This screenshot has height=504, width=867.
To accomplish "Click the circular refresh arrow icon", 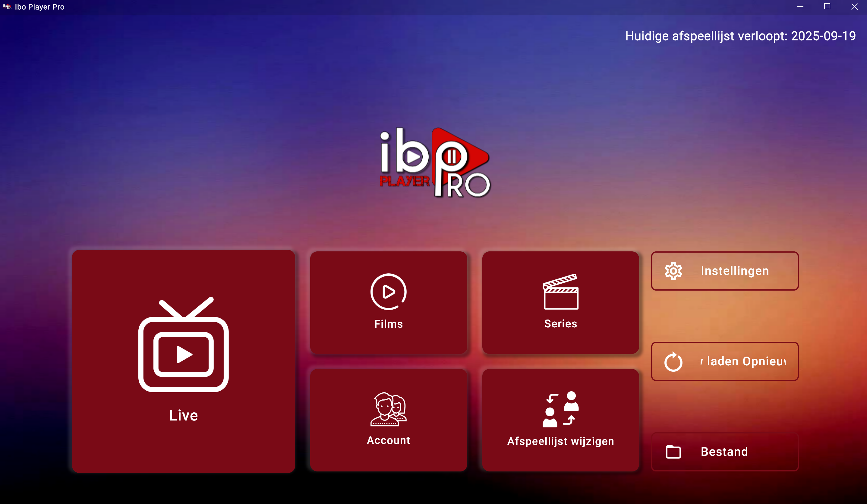I will pyautogui.click(x=673, y=362).
